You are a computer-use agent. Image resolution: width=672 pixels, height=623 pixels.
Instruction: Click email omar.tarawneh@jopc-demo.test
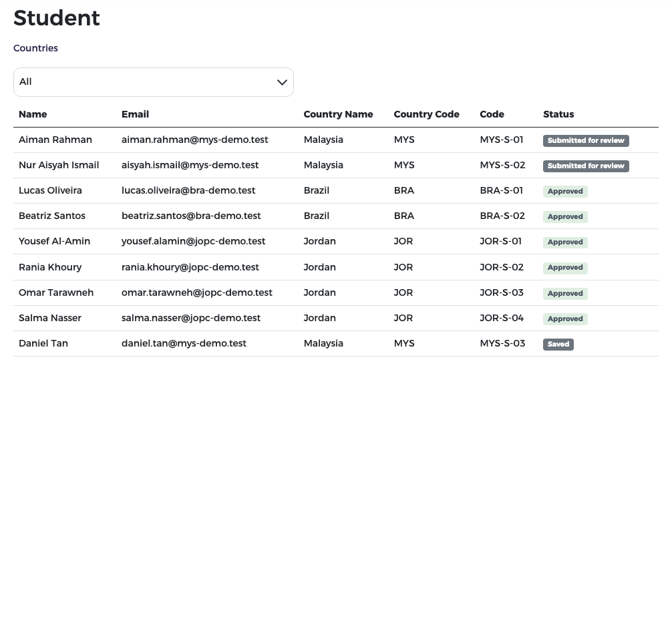[196, 292]
